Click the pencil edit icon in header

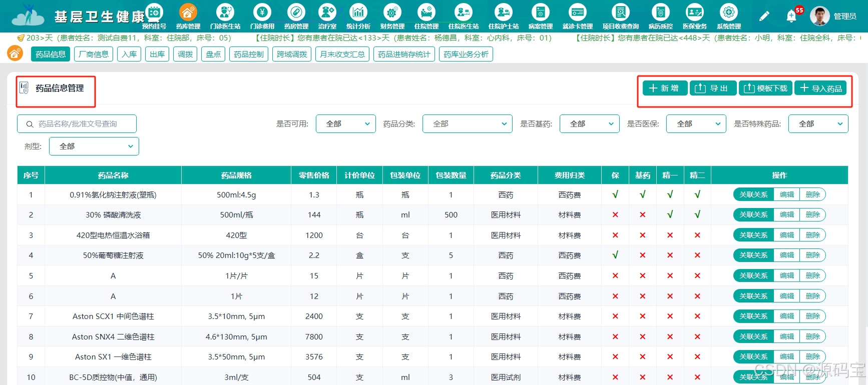764,16
